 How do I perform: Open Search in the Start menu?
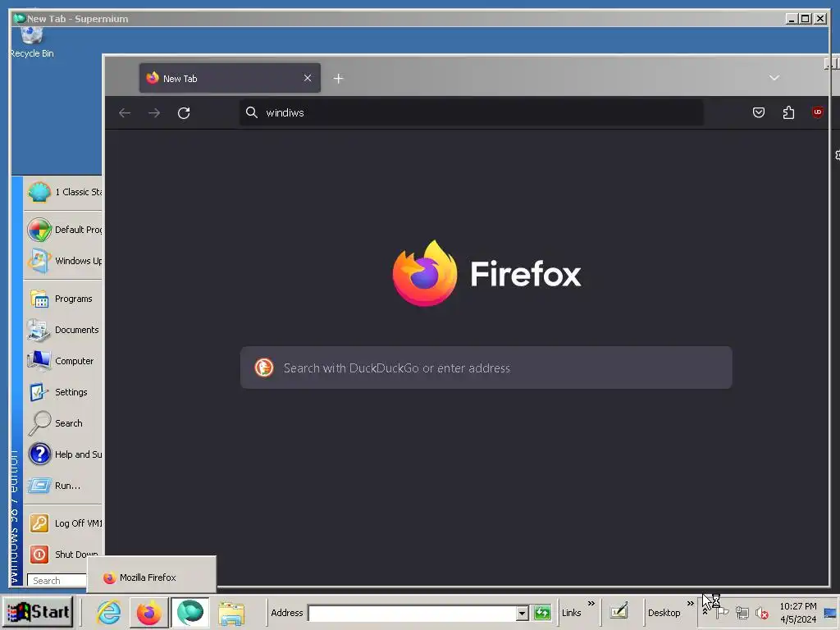point(63,422)
